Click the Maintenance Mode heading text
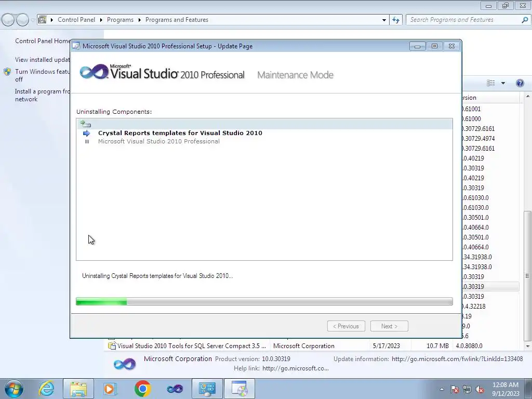Screen dimensions: 532x399 (x=295, y=75)
